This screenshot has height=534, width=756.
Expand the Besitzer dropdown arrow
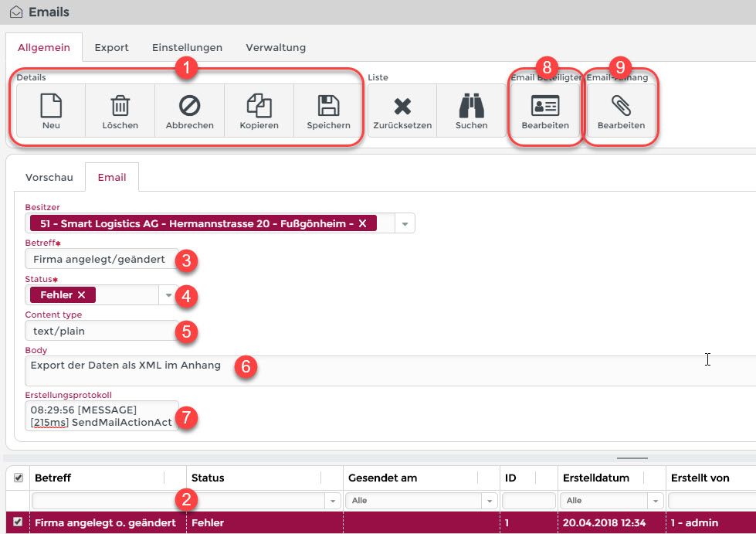(x=405, y=223)
